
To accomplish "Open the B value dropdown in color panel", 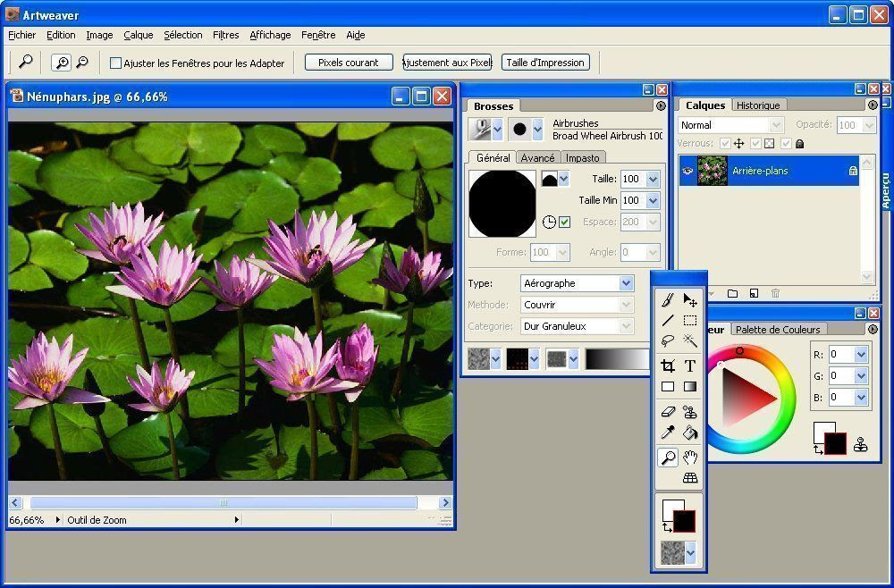I will (x=861, y=397).
